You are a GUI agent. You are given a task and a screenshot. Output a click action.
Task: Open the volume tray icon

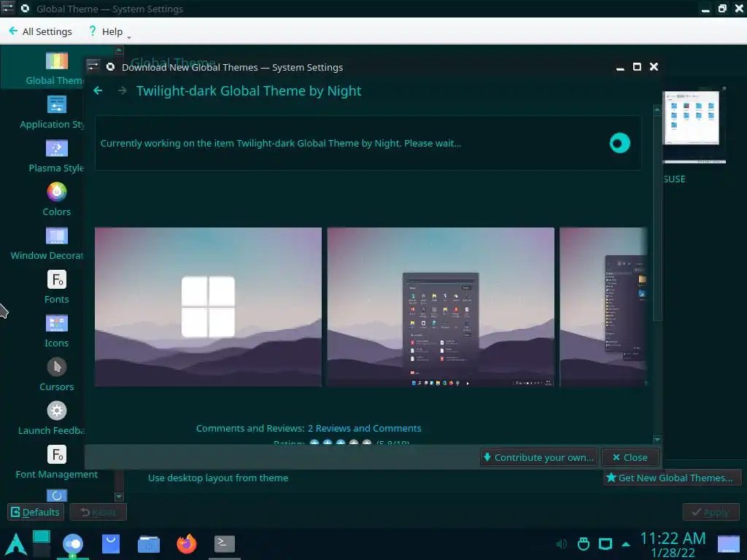562,544
